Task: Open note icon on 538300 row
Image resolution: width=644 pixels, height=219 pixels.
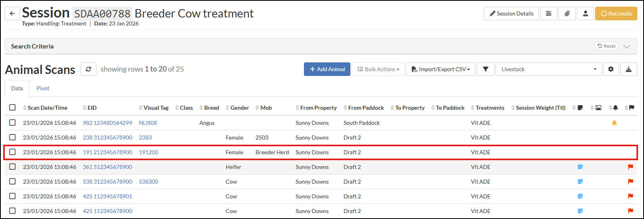Action: (x=580, y=182)
